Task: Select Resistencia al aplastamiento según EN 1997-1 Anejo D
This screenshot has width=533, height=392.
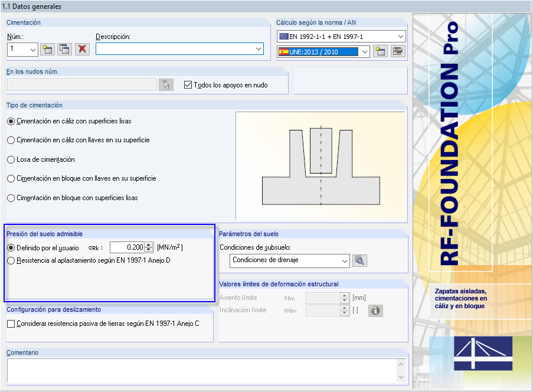Action: pos(11,261)
